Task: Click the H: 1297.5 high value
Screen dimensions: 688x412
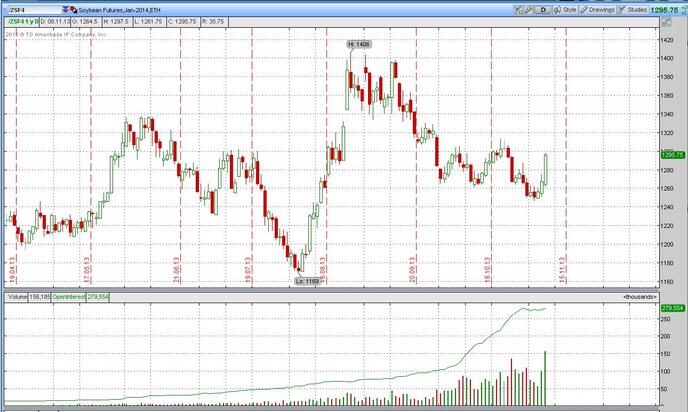Action: pyautogui.click(x=116, y=21)
